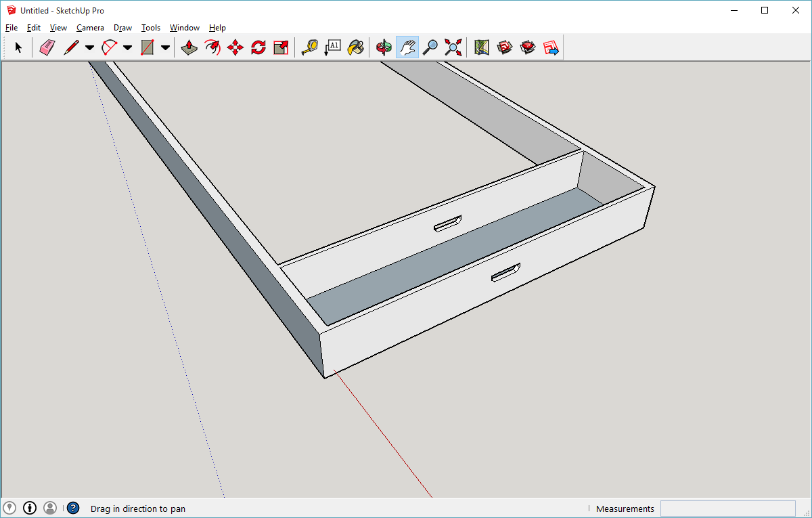Click the user sign-in status icon
Image resolution: width=812 pixels, height=518 pixels.
click(50, 508)
